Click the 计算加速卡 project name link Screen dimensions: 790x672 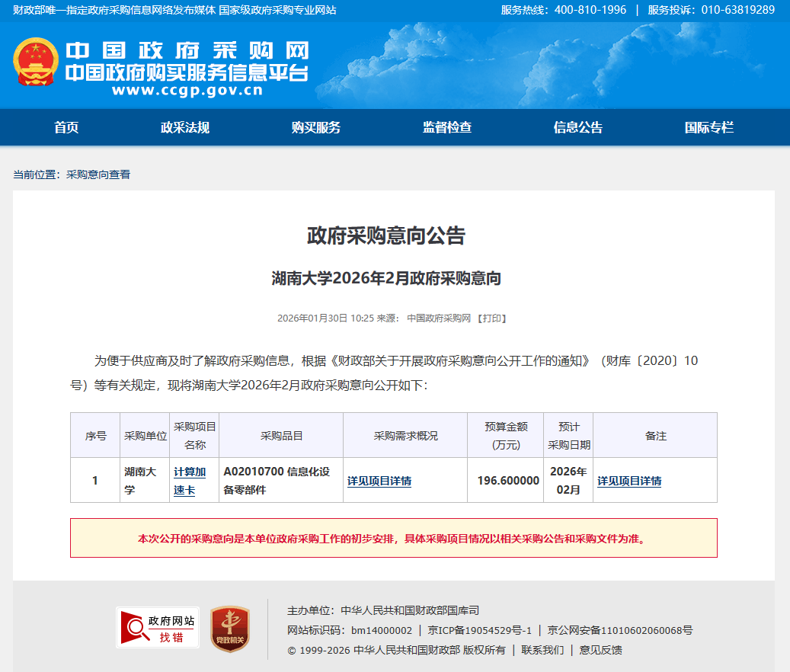[190, 481]
